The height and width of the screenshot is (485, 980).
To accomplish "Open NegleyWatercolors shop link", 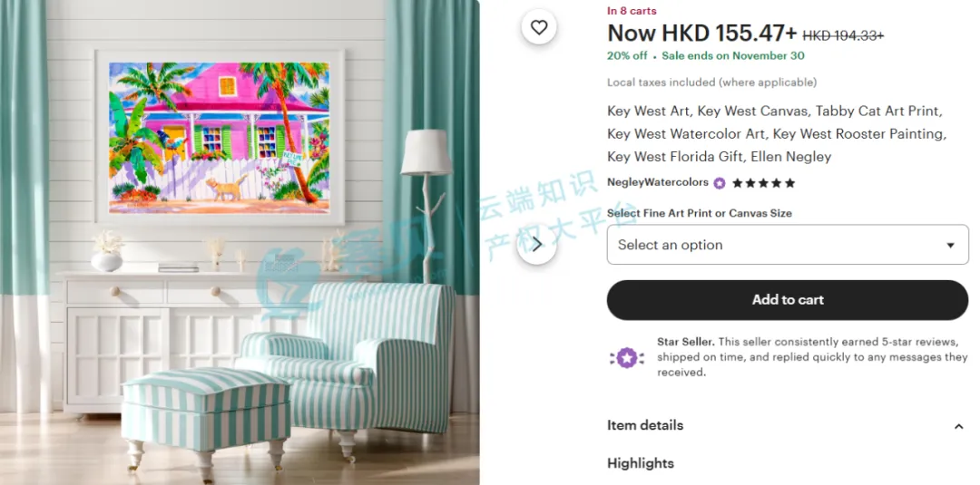I will coord(658,182).
